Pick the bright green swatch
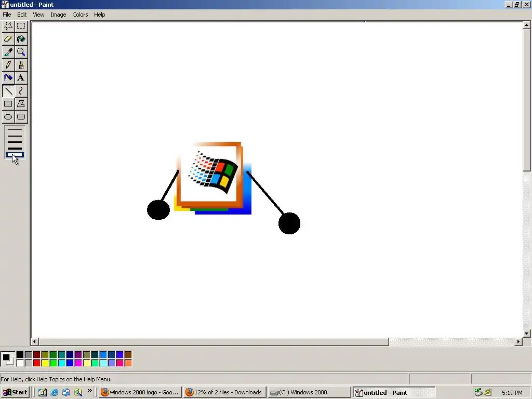 (x=54, y=363)
